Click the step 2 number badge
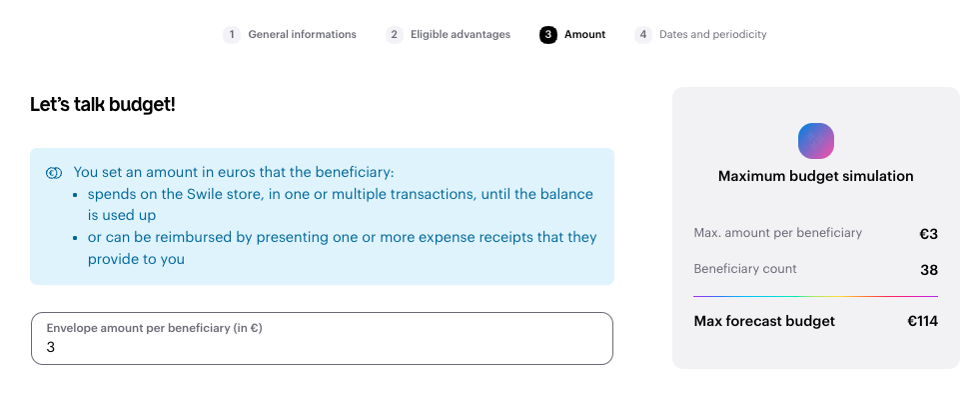The image size is (980, 401). pyautogui.click(x=395, y=35)
